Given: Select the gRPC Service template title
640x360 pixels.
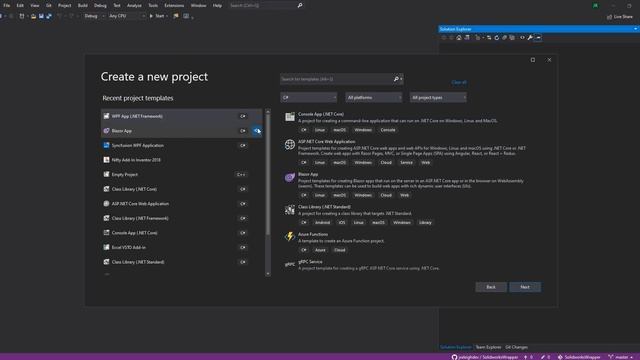Looking at the screenshot, I should [x=310, y=262].
